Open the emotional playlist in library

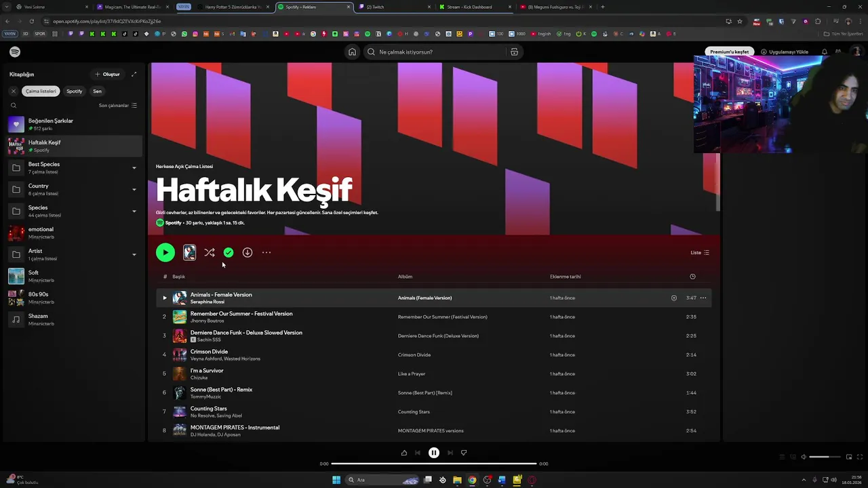coord(75,232)
